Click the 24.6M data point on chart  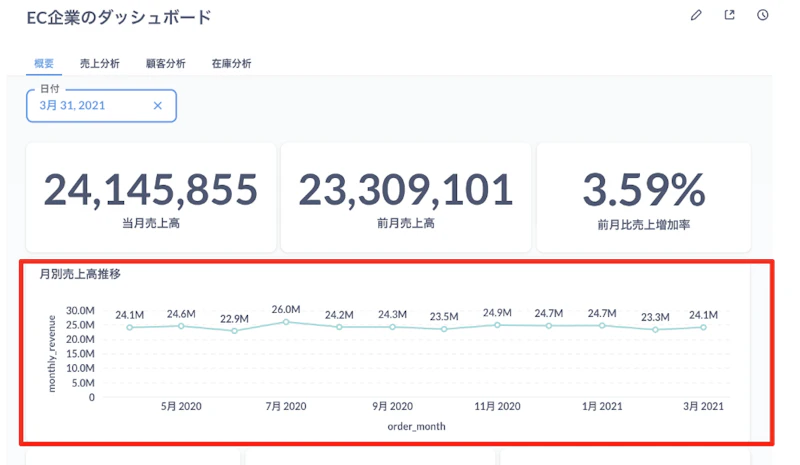tap(181, 326)
